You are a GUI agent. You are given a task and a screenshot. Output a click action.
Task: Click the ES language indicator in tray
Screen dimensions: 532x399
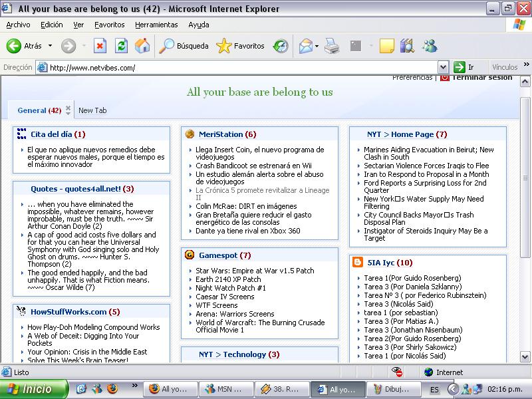(x=434, y=390)
